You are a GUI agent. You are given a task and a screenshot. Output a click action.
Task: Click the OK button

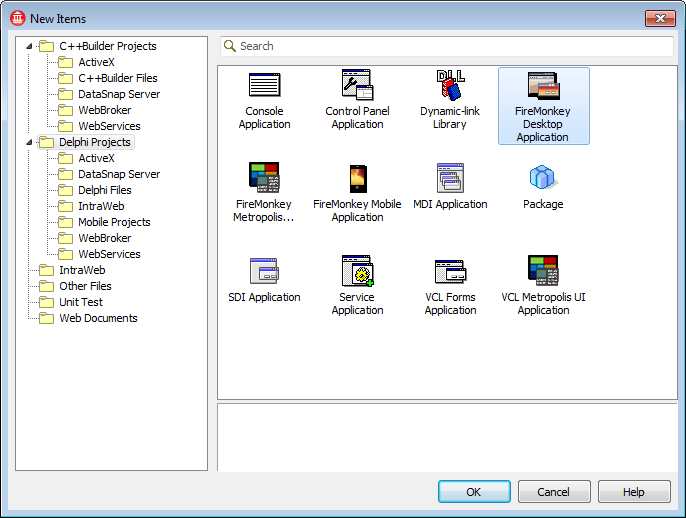[474, 492]
